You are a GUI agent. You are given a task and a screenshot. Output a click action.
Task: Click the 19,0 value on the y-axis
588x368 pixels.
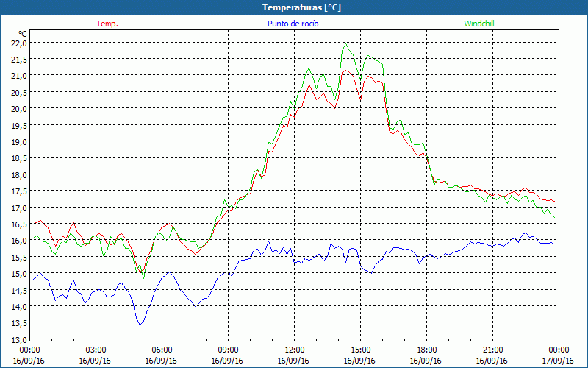click(20, 142)
